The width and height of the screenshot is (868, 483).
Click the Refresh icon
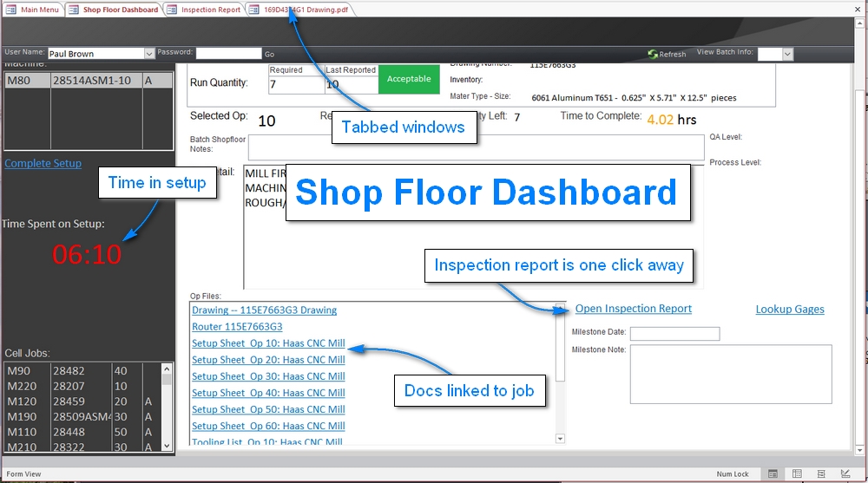pos(653,54)
